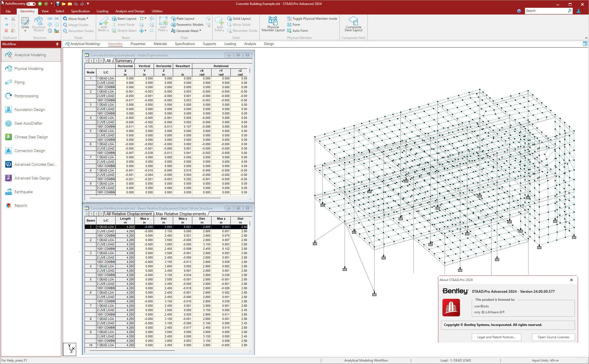Open the Reports workflow
589x364 pixels.
coord(31,205)
